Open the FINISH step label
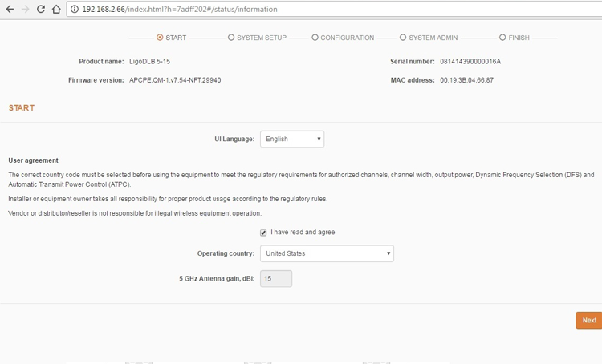 pos(519,38)
